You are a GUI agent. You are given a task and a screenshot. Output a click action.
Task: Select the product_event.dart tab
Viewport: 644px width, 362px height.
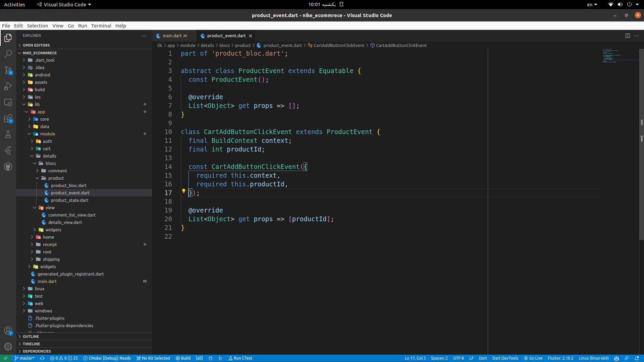pos(226,36)
